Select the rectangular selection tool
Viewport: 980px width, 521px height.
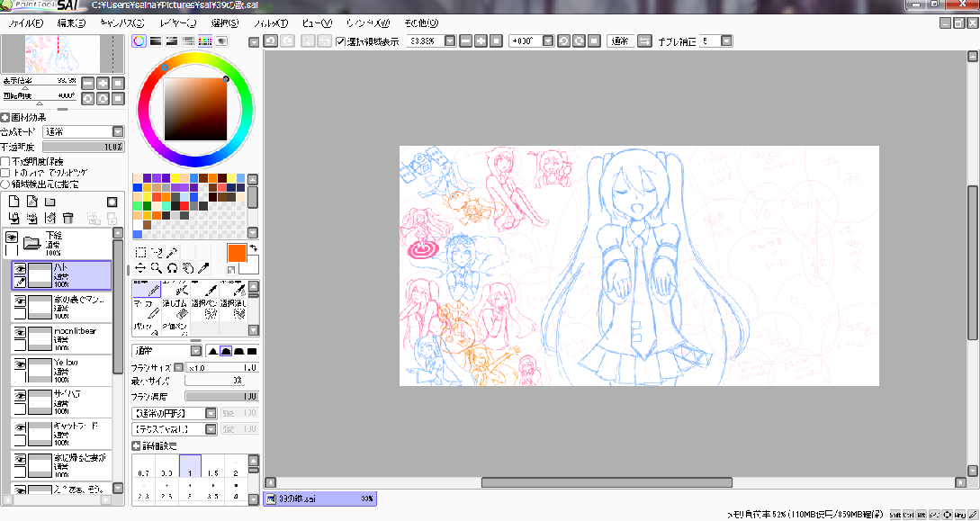tap(140, 252)
